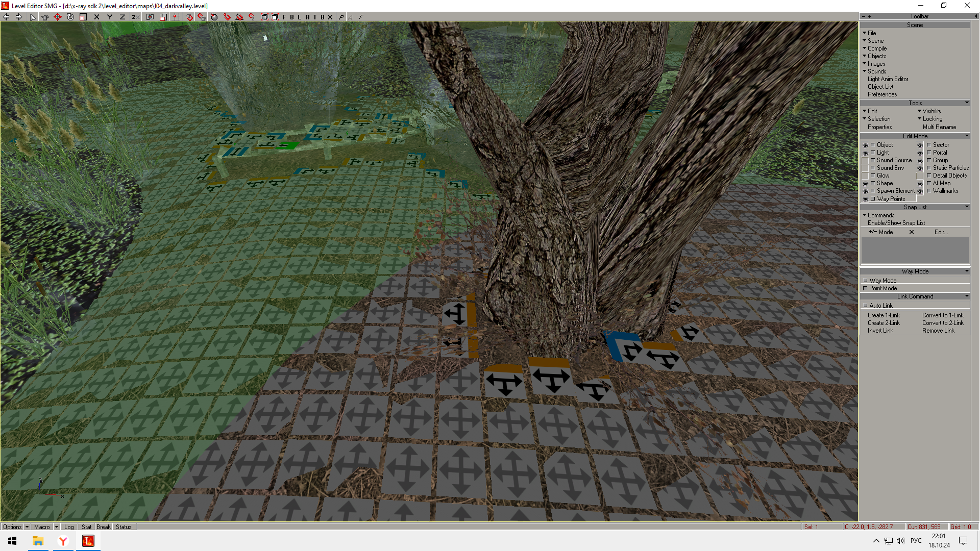Open Object List
980x551 pixels.
[880, 87]
